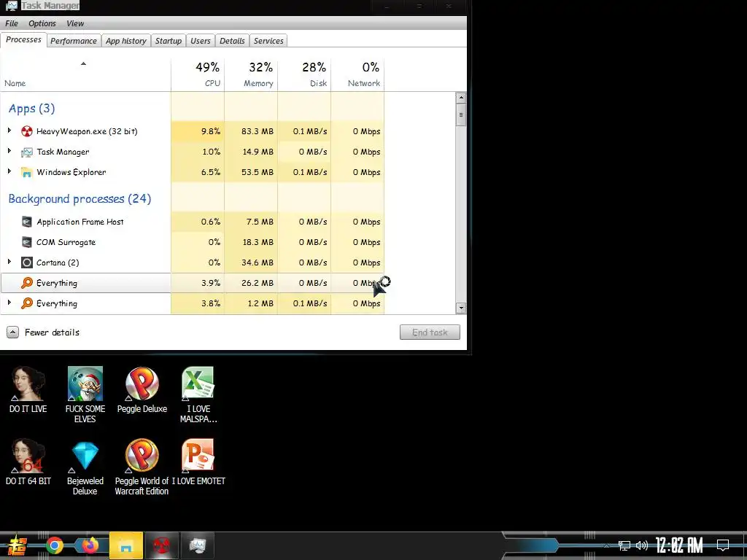Sort by the Network column header
Image resolution: width=747 pixels, height=560 pixels.
tap(357, 74)
